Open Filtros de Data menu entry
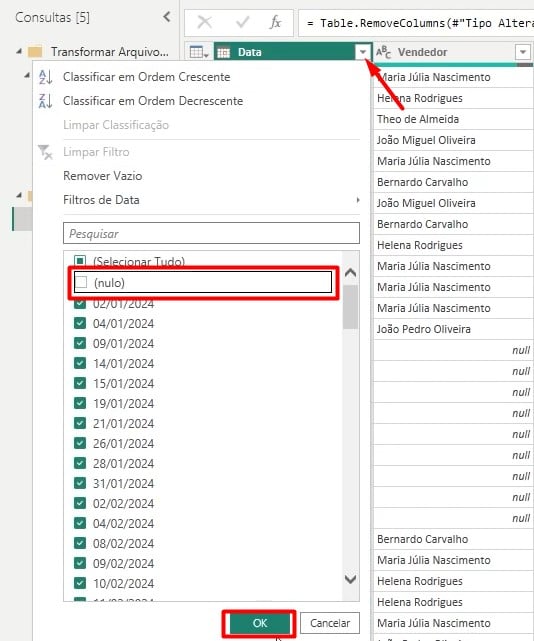This screenshot has height=641, width=534. click(101, 200)
